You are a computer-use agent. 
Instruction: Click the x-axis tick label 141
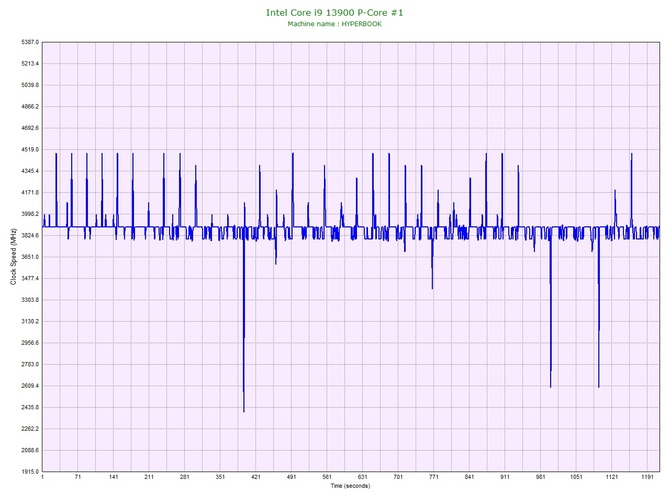113,477
